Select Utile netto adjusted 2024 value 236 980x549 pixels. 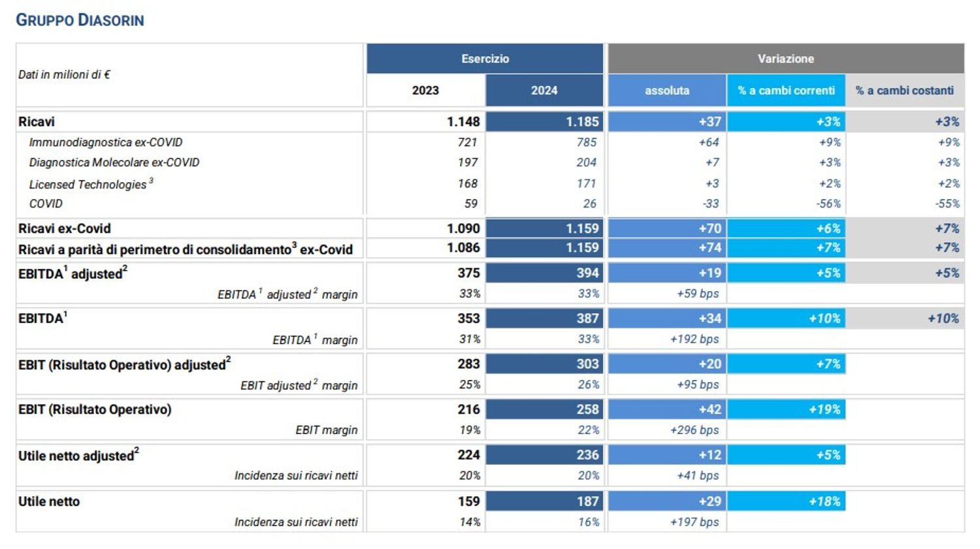click(587, 455)
